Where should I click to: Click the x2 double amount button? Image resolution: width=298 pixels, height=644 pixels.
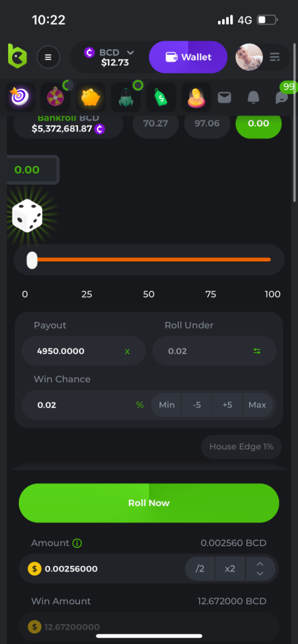coord(230,569)
